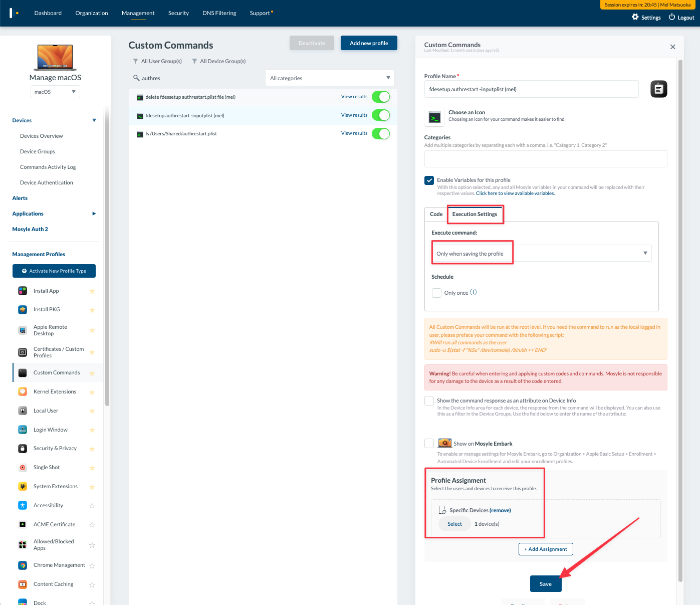Click the Chrome Management icon
Screen dimensions: 700x605
click(23, 565)
